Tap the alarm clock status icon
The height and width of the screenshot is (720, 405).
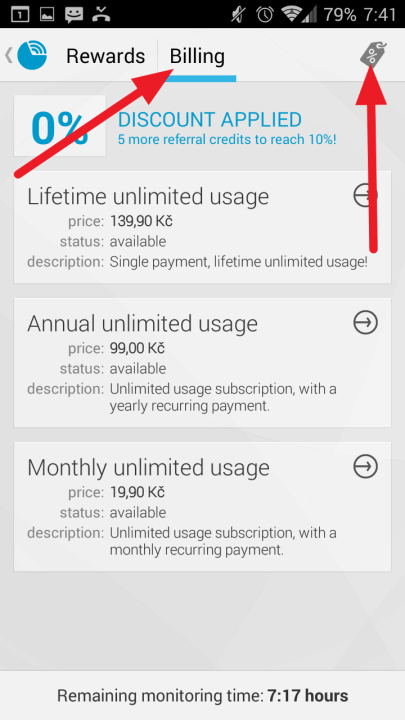265,14
